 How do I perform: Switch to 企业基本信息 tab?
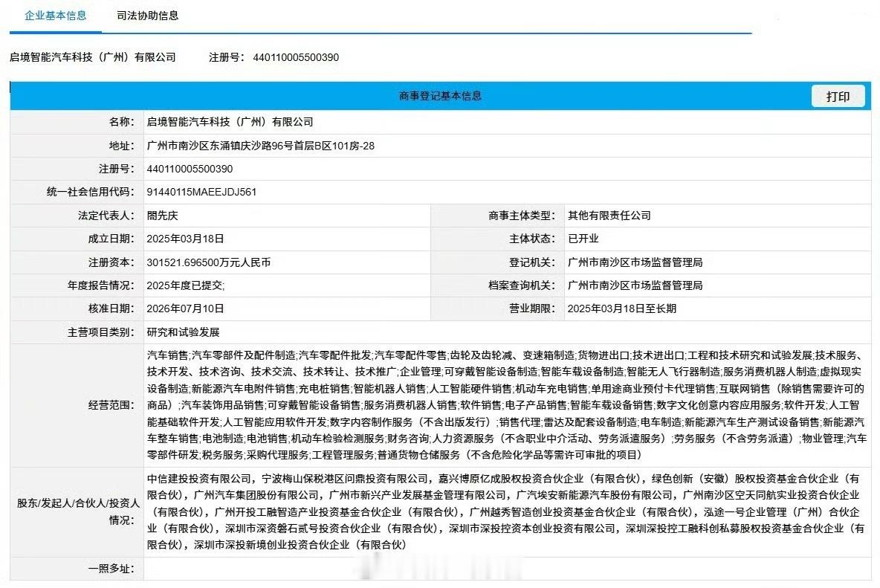click(x=56, y=16)
